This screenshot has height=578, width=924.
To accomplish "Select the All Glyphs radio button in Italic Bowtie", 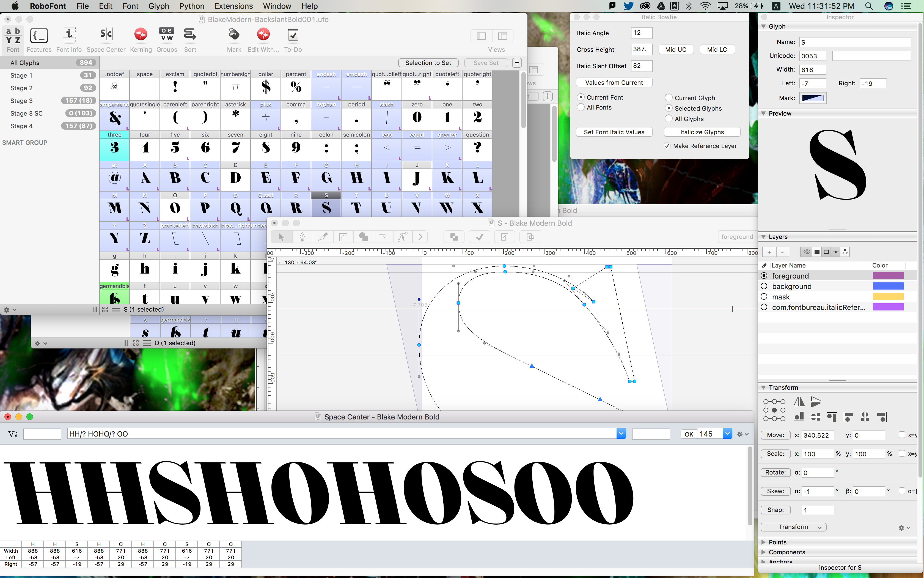I will pyautogui.click(x=669, y=119).
